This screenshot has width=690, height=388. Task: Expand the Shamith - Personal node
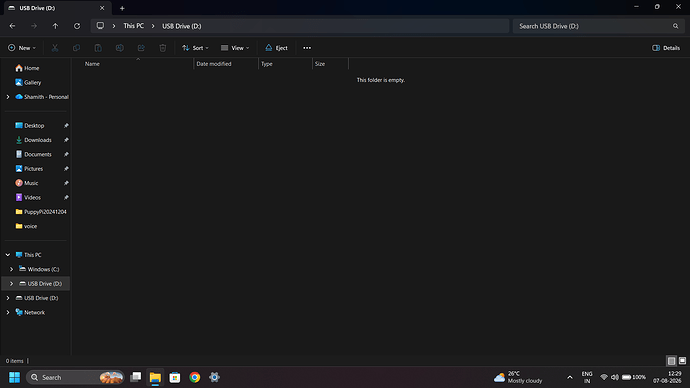point(7,97)
